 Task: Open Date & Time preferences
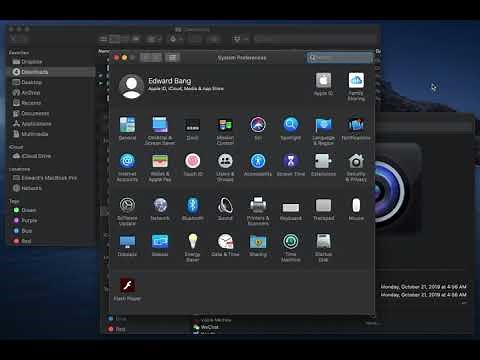point(225,245)
